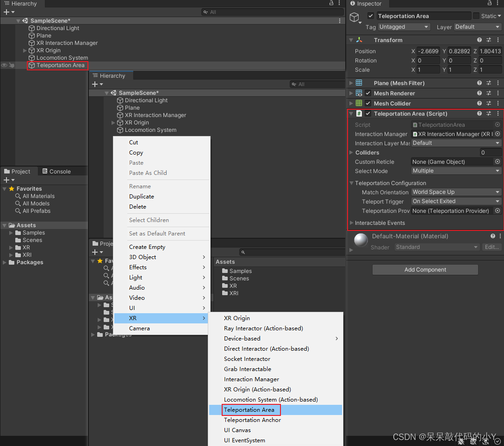Click the Inspector panel lock icon
The height and width of the screenshot is (446, 504).
click(489, 3)
